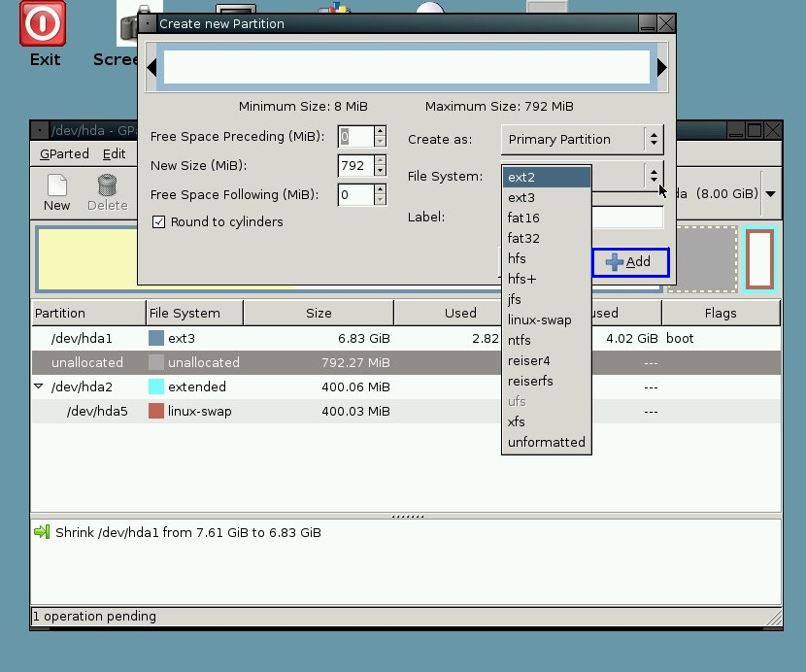Image resolution: width=806 pixels, height=672 pixels.
Task: Select hfs in the file system list
Action: [547, 258]
